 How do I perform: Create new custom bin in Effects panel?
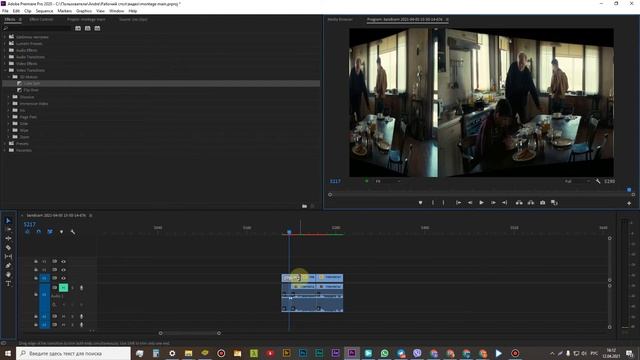pyautogui.click(x=304, y=206)
